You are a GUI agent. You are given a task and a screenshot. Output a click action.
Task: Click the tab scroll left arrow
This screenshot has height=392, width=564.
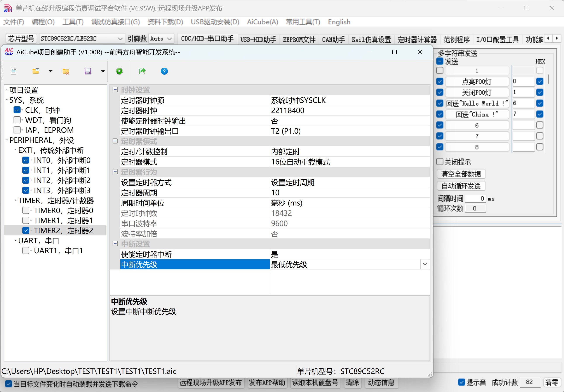[548, 38]
